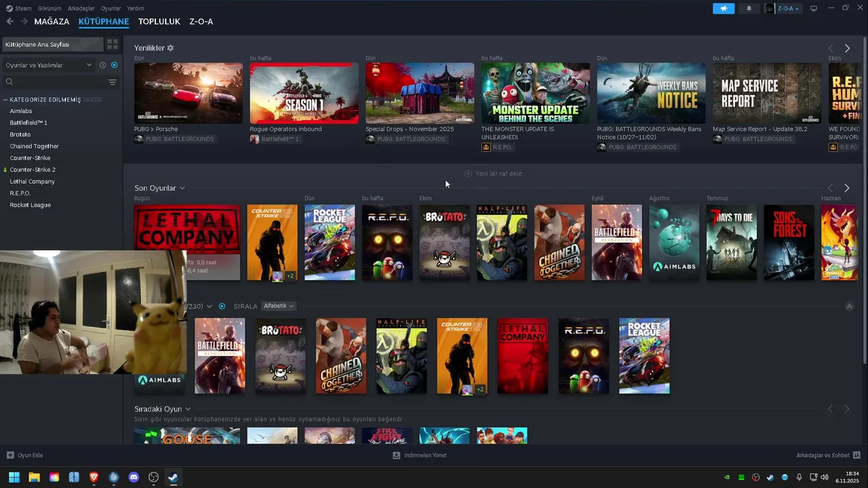Open Map Service Report news thumbnail
The height and width of the screenshot is (488, 868).
pyautogui.click(x=767, y=94)
